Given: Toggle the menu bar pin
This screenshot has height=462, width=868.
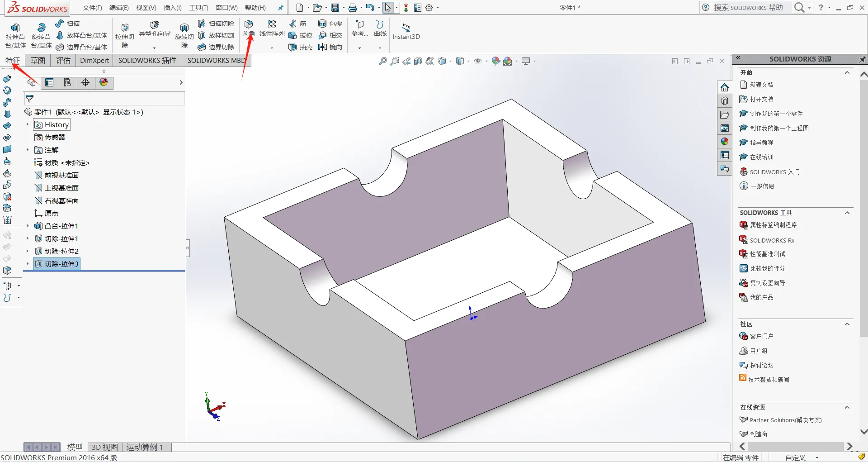Looking at the screenshot, I should click(x=280, y=8).
